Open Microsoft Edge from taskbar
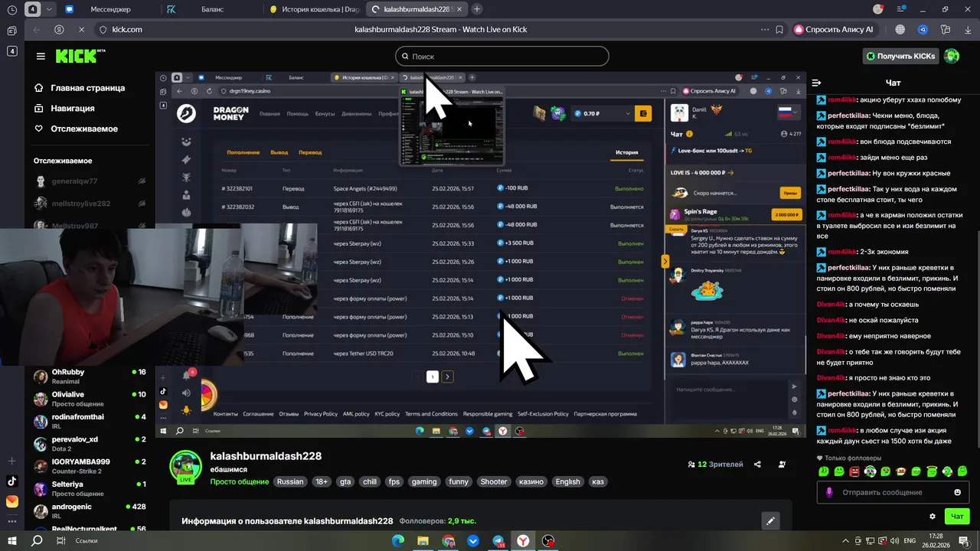 point(397,540)
